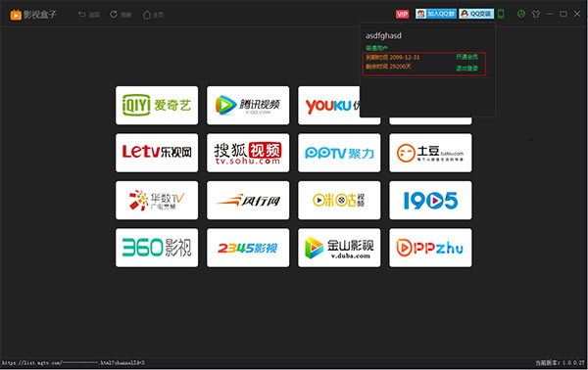The height and width of the screenshot is (370, 588).
Task: Open the red VIP badge
Action: click(402, 14)
